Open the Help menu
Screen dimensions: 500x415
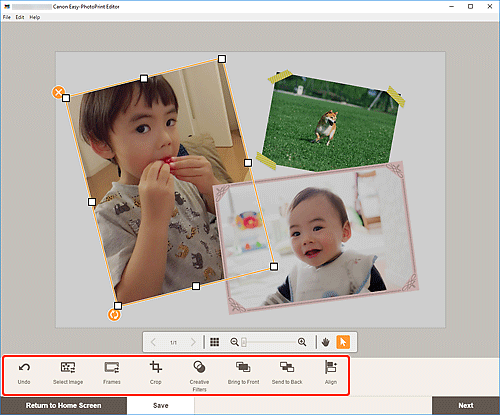click(35, 17)
